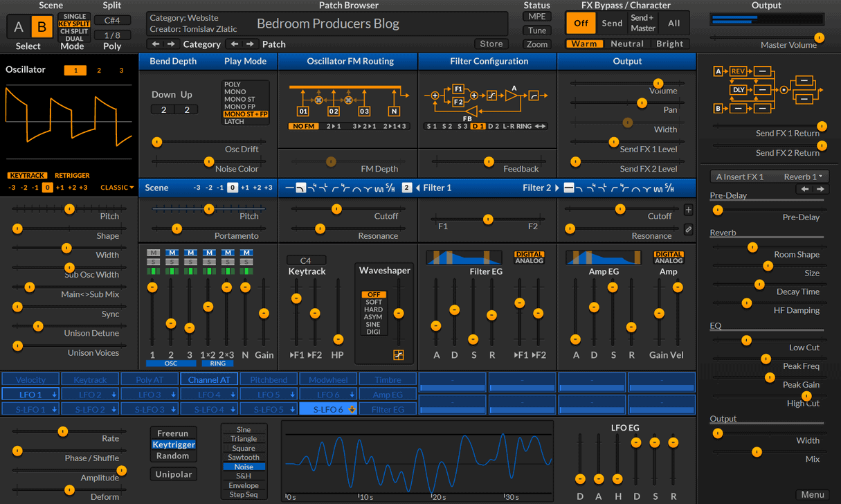
Task: Click the link icon in the Filter 2 panel
Action: [688, 228]
